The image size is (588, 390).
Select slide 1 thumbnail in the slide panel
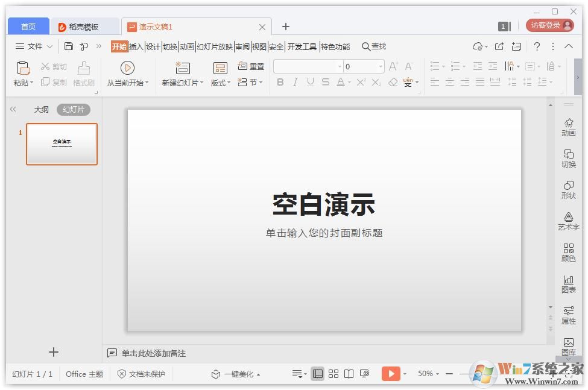pos(62,143)
